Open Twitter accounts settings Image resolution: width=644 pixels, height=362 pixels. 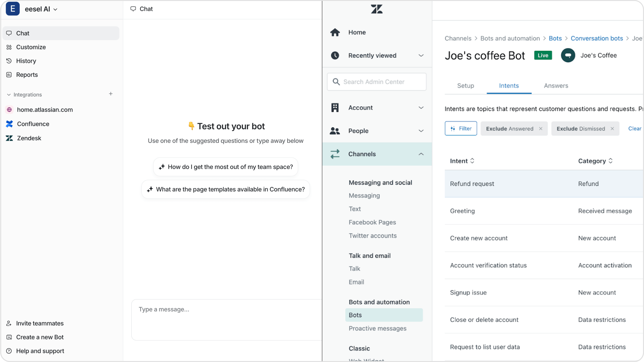point(373,236)
